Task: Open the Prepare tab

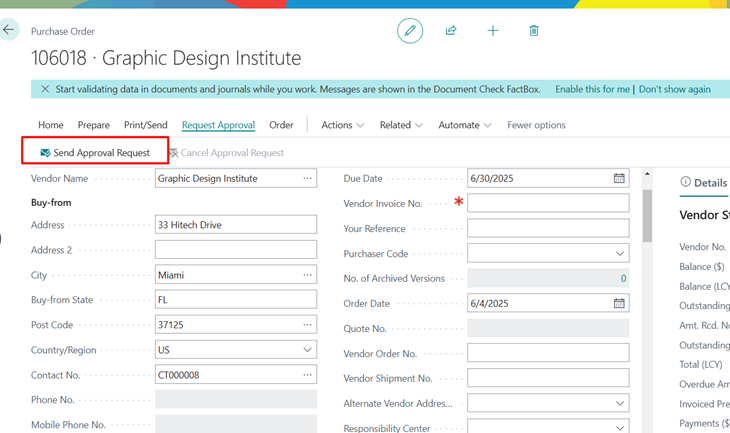Action: pos(94,125)
